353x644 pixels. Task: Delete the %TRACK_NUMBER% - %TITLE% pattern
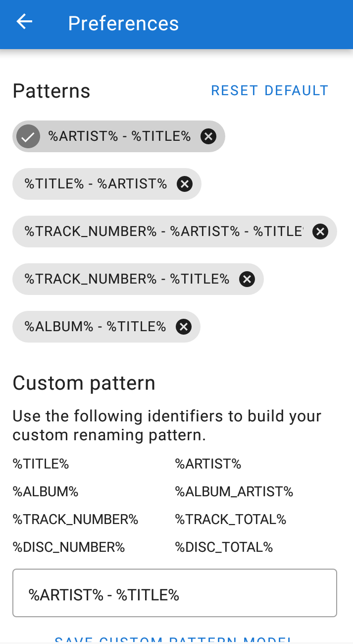(x=247, y=279)
